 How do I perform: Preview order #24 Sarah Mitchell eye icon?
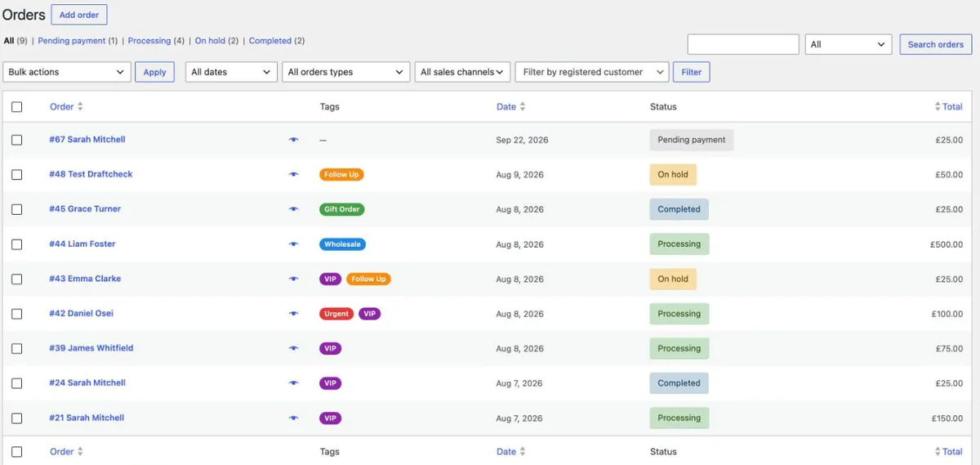click(x=294, y=383)
